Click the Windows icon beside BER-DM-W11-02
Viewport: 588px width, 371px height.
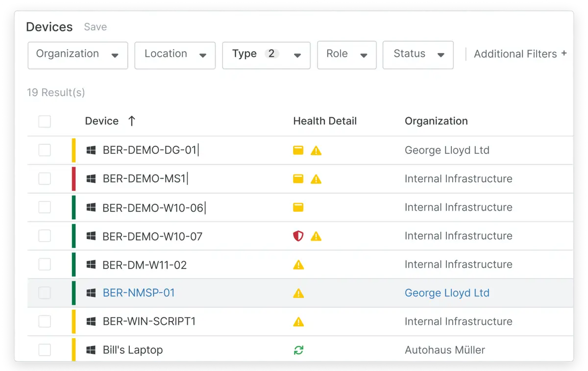[91, 265]
